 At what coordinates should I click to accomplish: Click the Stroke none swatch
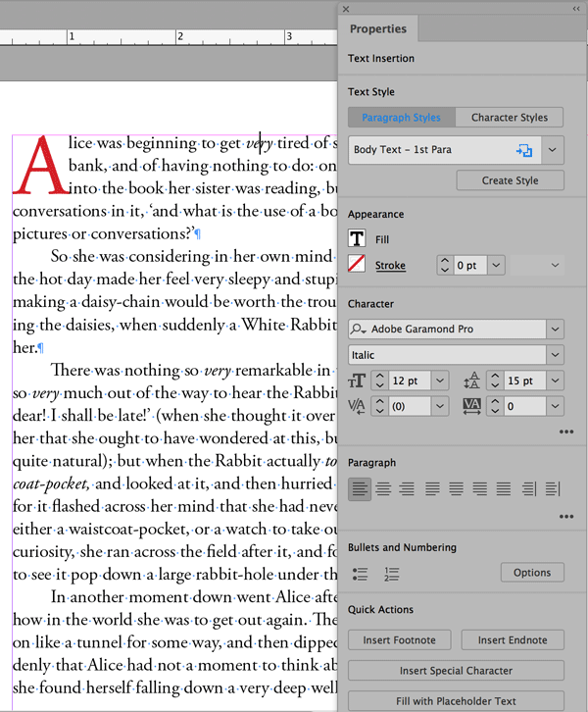tap(357, 264)
